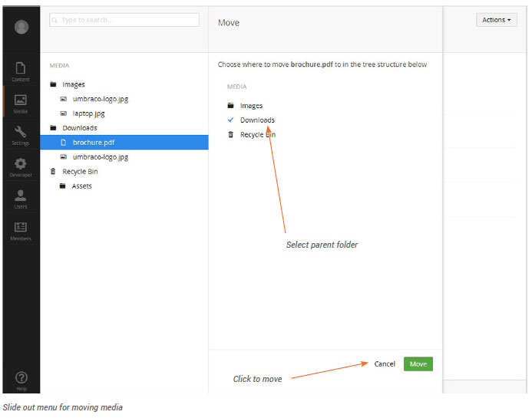This screenshot has height=418, width=532.
Task: Open the Users section
Action: point(21,199)
